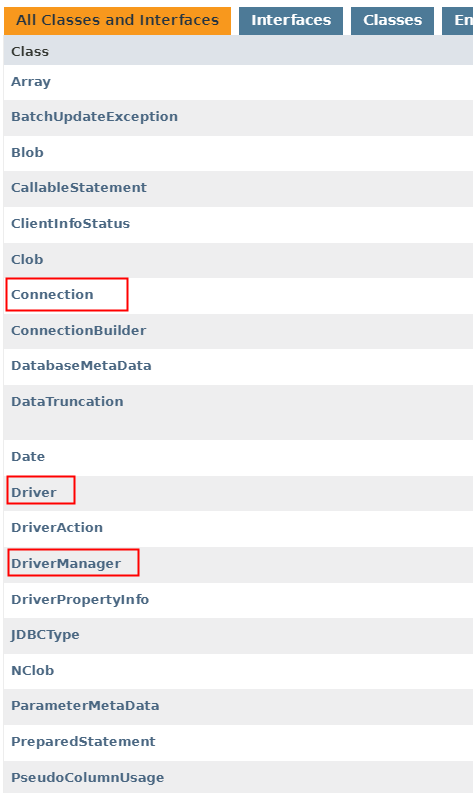Open the JDBCType enum link
This screenshot has height=793, width=473.
[45, 635]
